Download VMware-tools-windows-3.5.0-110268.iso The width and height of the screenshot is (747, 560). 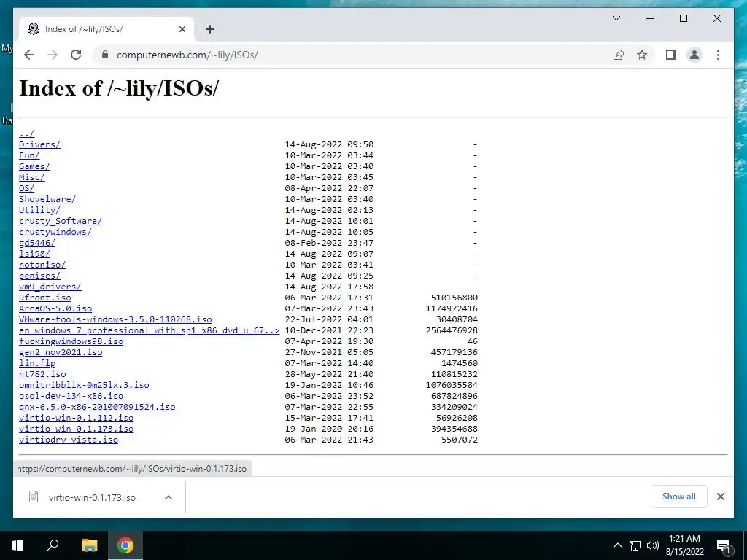(115, 319)
